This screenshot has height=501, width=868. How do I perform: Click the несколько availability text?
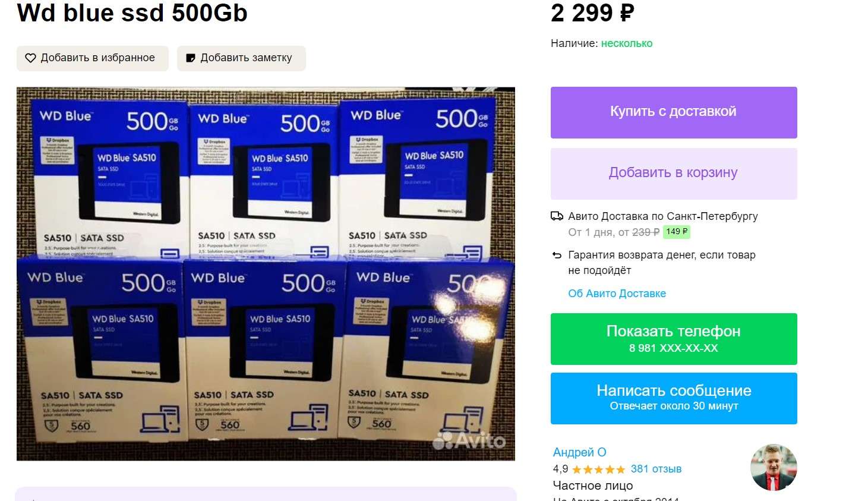point(626,43)
